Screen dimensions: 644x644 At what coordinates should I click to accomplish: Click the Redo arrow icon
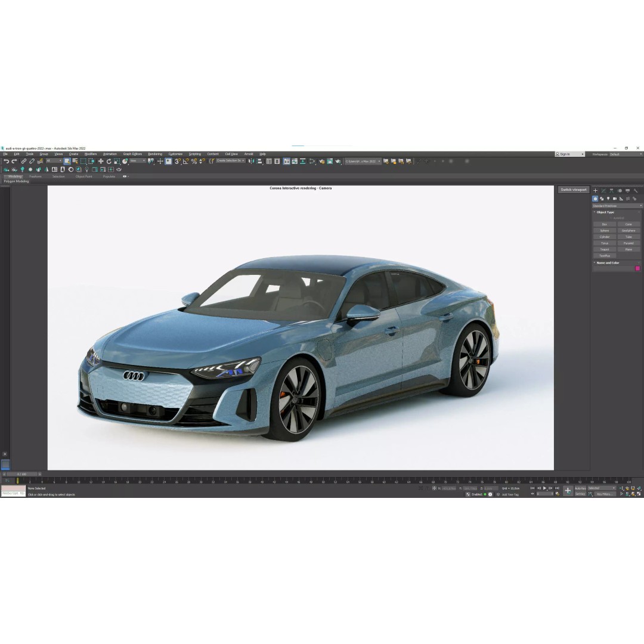click(x=14, y=162)
